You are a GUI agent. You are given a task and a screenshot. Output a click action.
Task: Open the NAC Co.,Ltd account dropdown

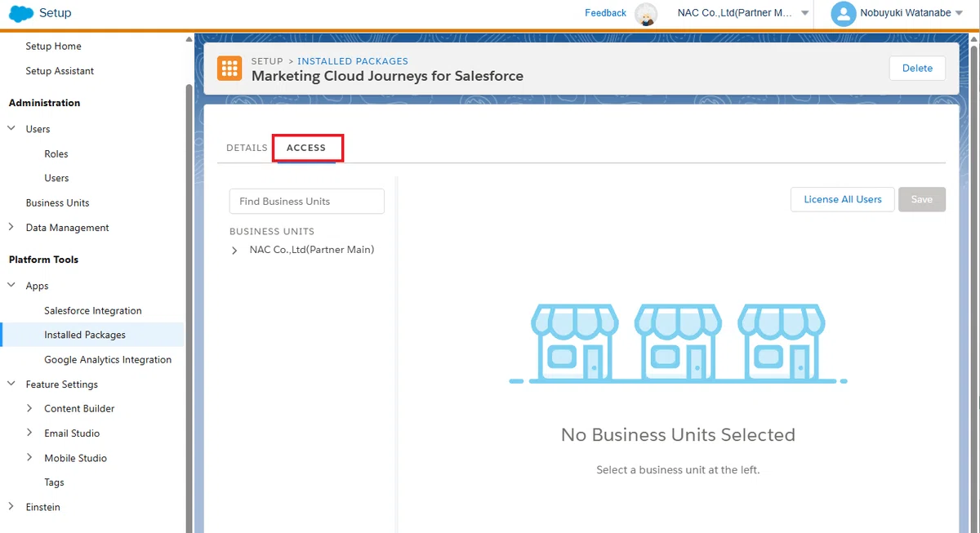(743, 13)
